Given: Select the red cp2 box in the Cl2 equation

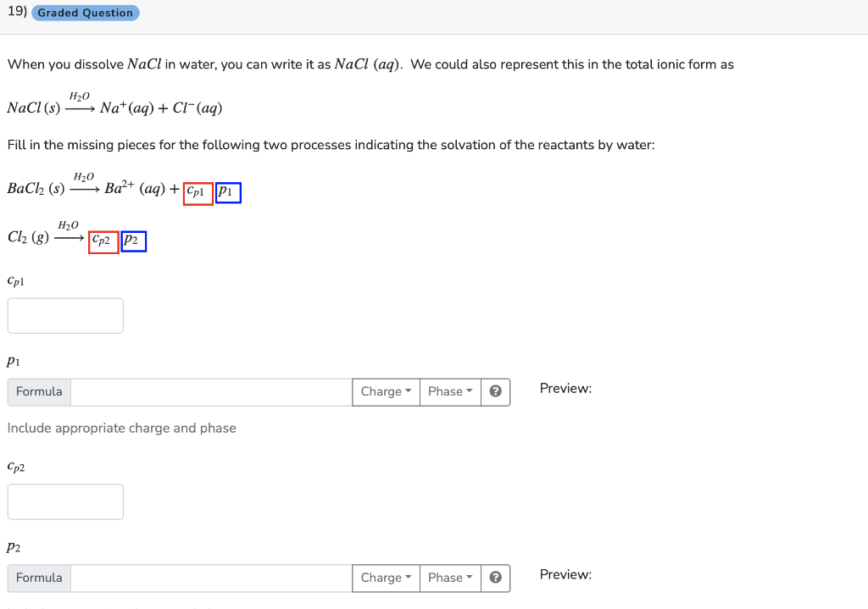Looking at the screenshot, I should point(103,241).
